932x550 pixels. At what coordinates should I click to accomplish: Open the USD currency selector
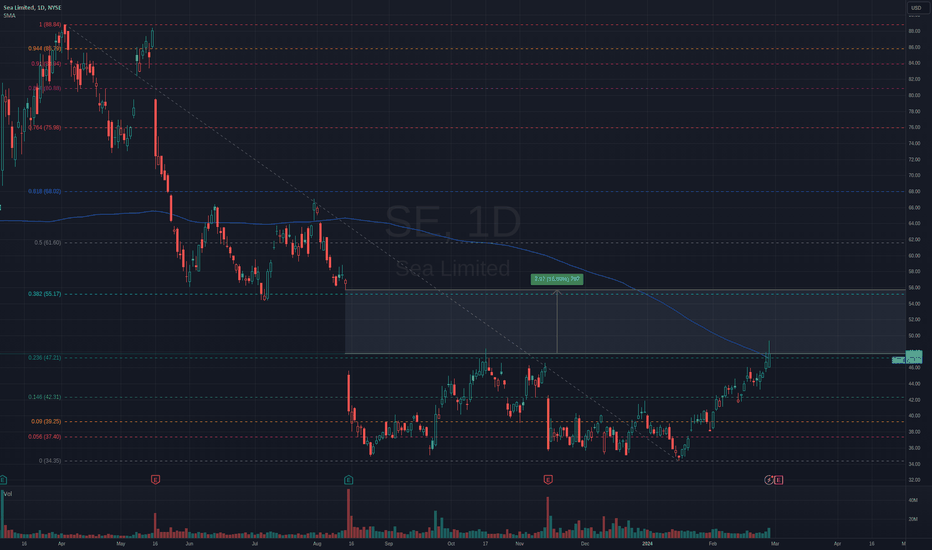click(915, 8)
